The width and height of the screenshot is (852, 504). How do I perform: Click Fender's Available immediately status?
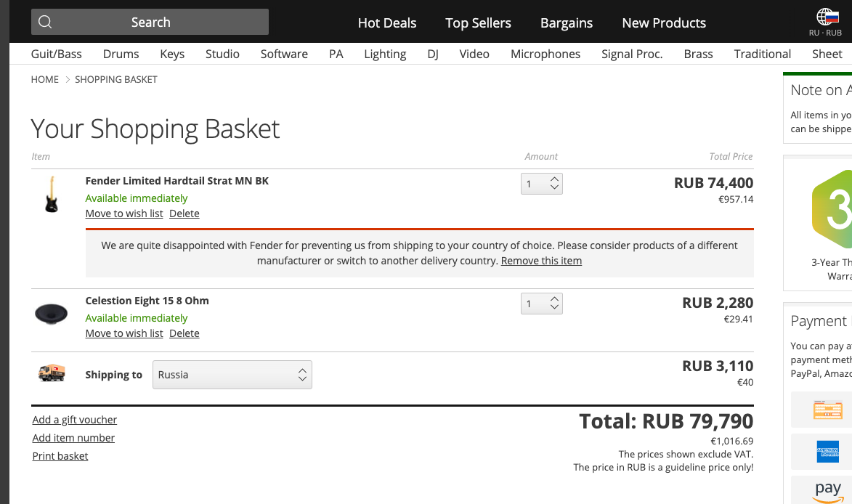coord(137,198)
